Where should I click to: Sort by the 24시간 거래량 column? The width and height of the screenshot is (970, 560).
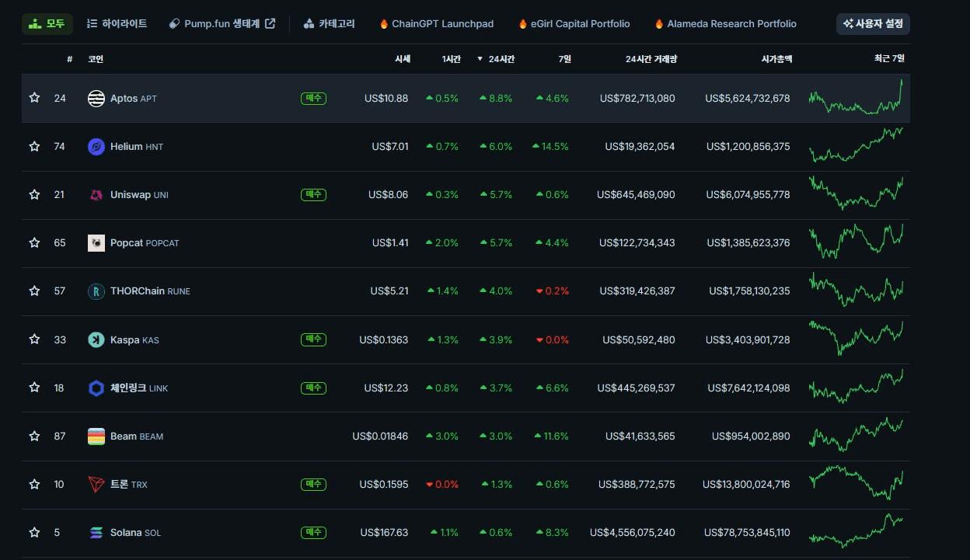651,59
